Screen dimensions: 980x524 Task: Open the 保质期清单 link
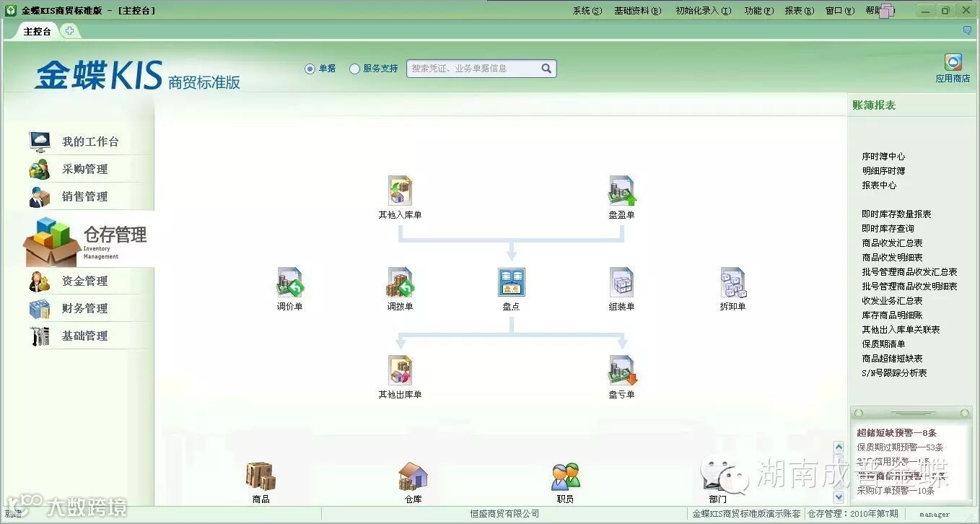coord(883,344)
